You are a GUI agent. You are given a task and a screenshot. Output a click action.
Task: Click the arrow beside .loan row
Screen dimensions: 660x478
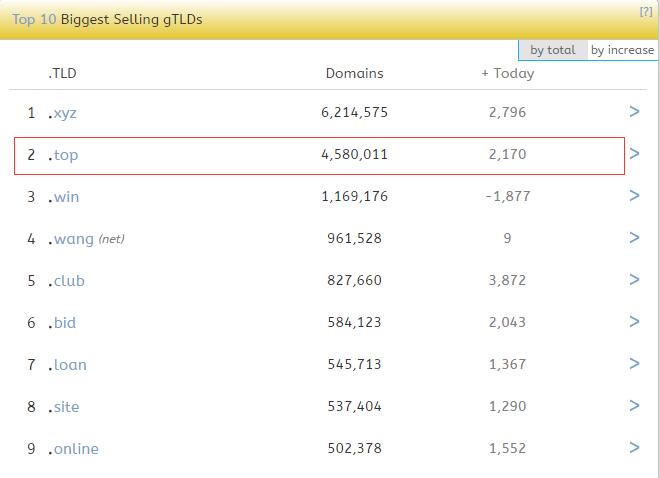(634, 364)
